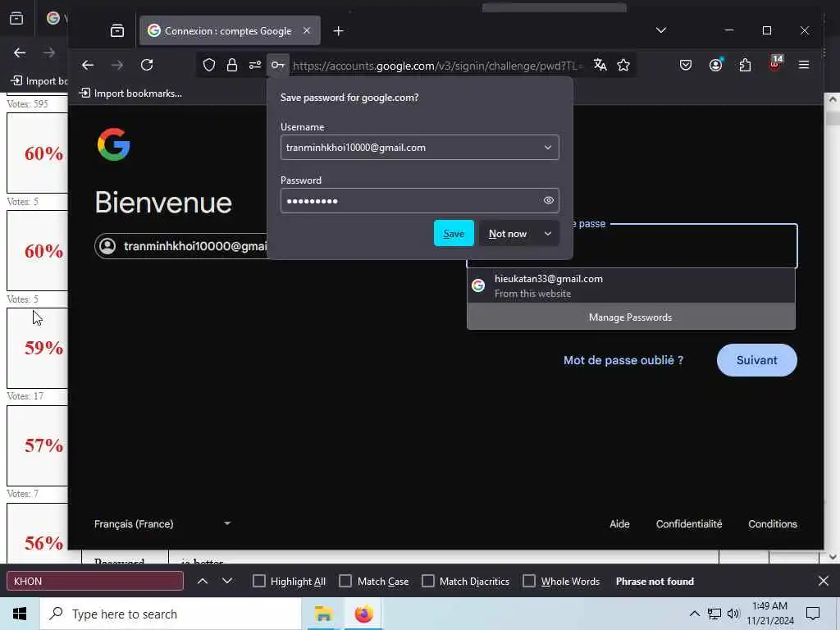This screenshot has height=630, width=840.
Task: Click the find bar text field containing KHON
Action: 95,582
